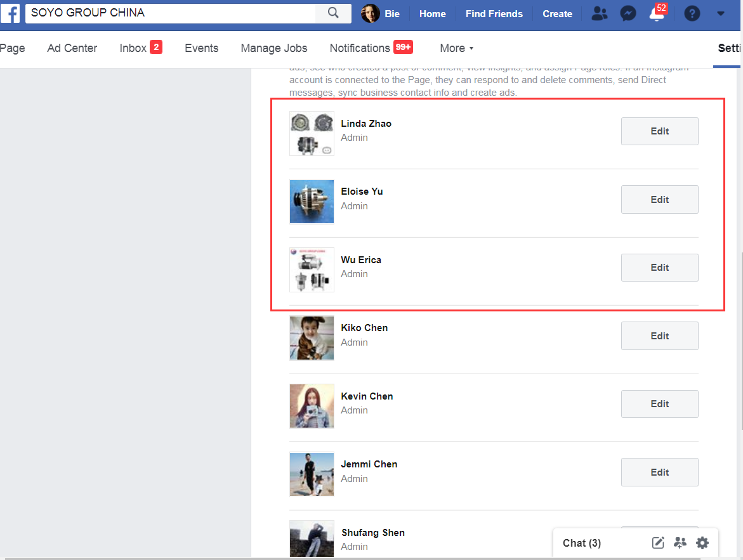Image resolution: width=743 pixels, height=560 pixels.
Task: Open Kevin Chen's profile thumbnail
Action: pyautogui.click(x=312, y=406)
